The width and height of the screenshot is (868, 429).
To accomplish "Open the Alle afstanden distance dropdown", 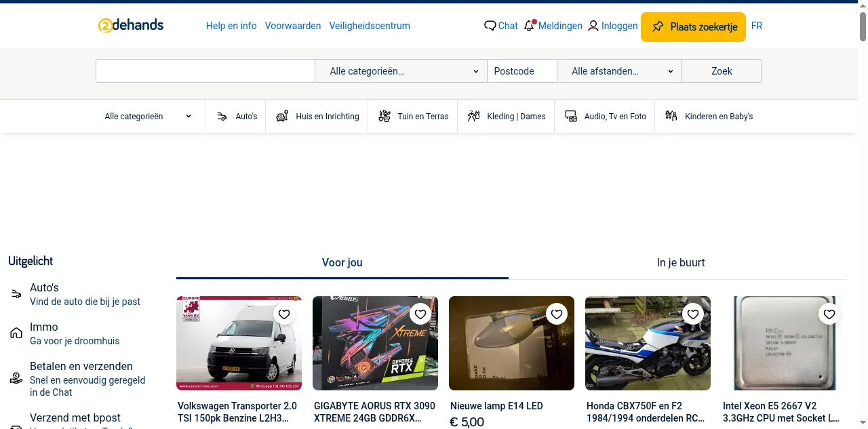I will pyautogui.click(x=619, y=71).
